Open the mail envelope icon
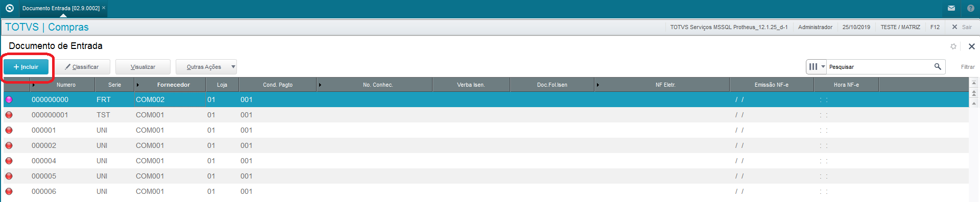 tap(951, 8)
